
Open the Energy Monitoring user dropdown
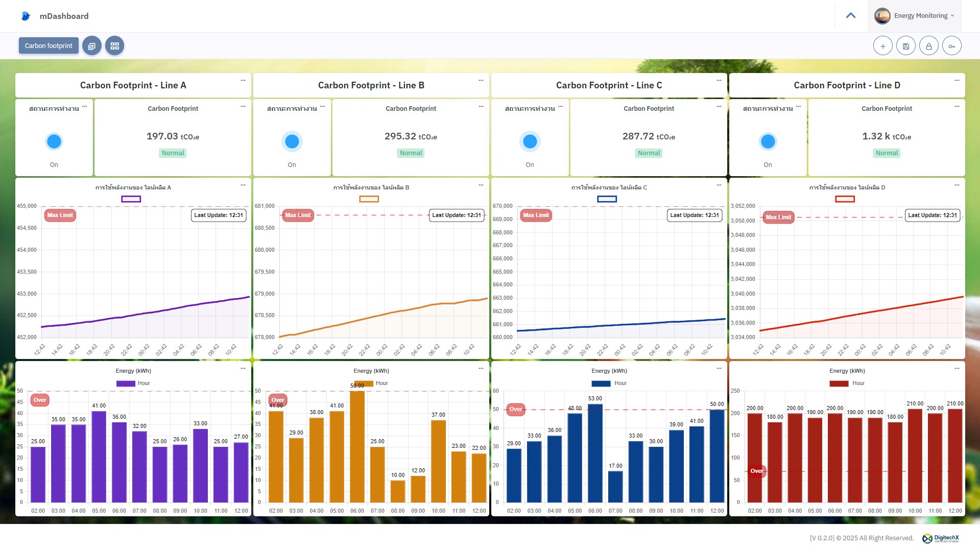[x=914, y=16]
